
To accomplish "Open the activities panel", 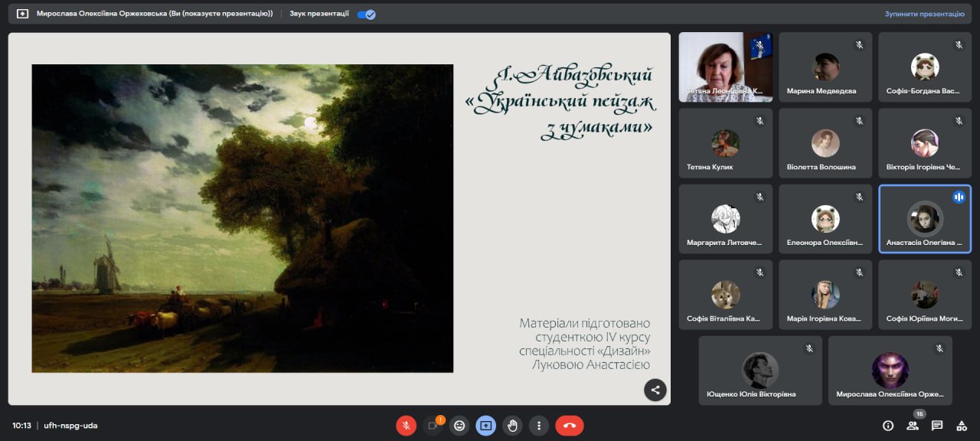I will [x=962, y=426].
